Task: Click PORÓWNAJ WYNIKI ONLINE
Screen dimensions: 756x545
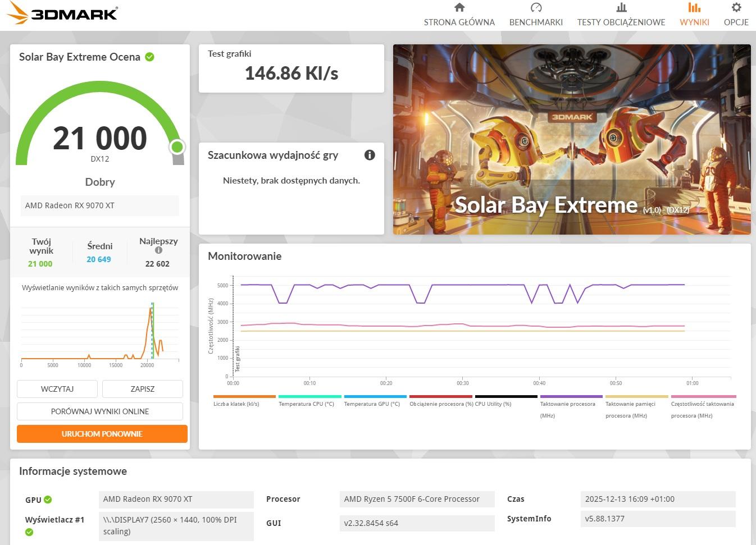Action: click(x=100, y=411)
